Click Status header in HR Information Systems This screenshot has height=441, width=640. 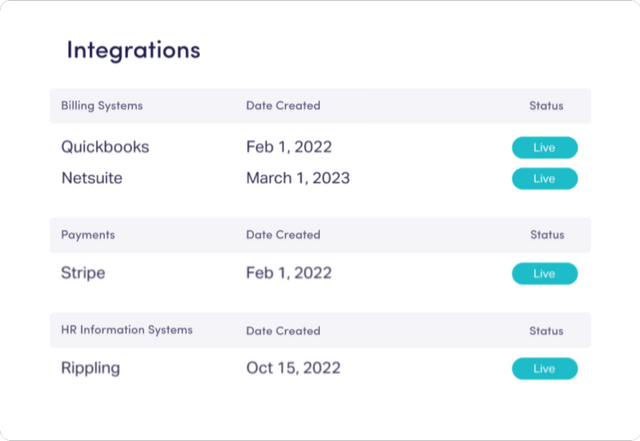(547, 331)
